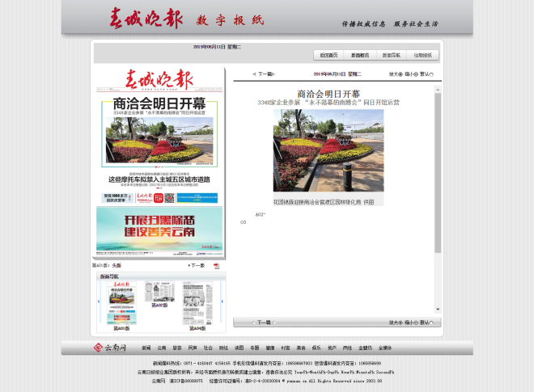Open the 金碧坊 footer menu item
Image resolution: width=534 pixels, height=392 pixels.
coord(365,348)
